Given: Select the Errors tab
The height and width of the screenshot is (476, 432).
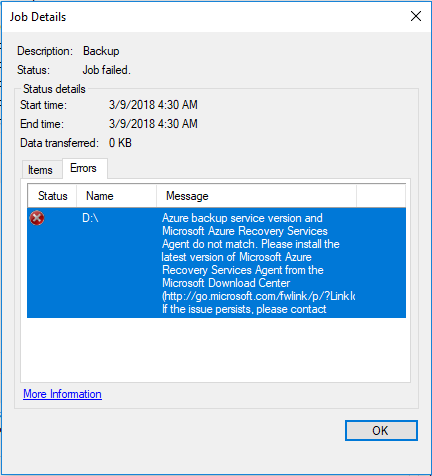Looking at the screenshot, I should click(85, 168).
